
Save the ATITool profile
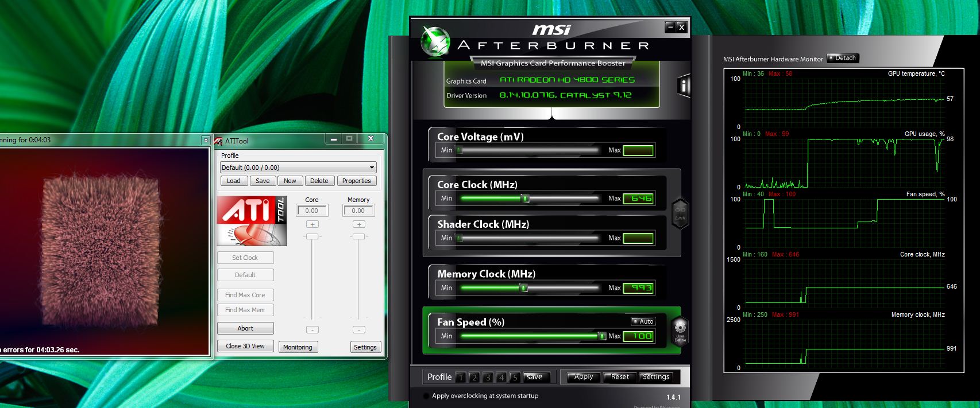pos(263,181)
